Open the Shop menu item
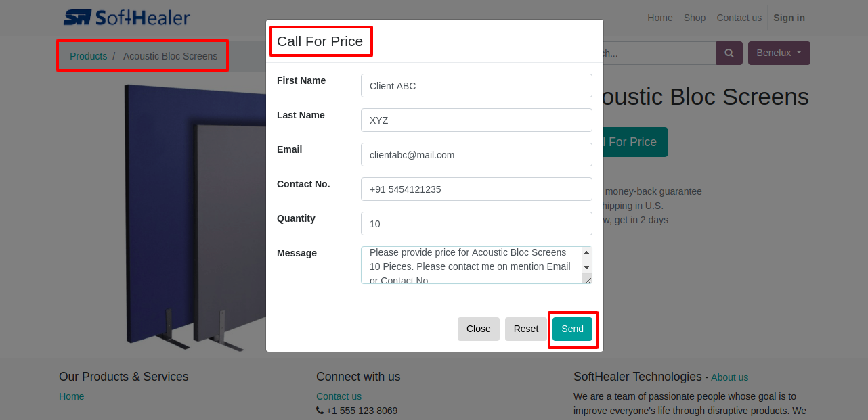The width and height of the screenshot is (868, 420). [695, 18]
